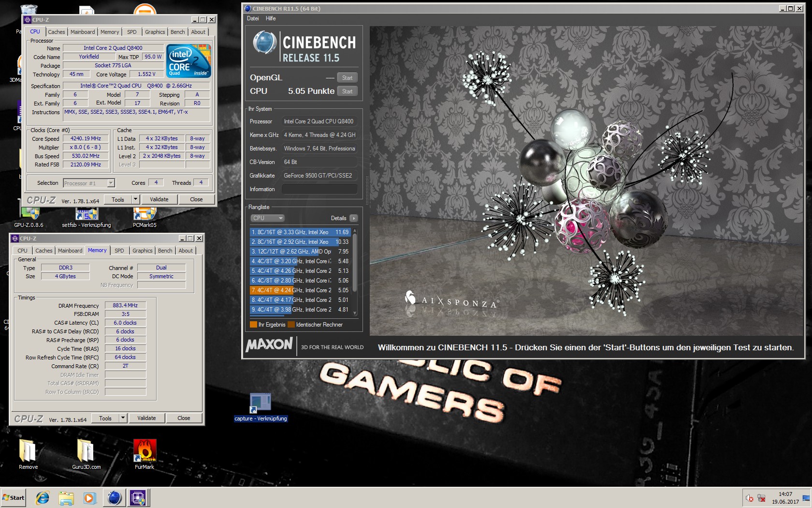Click the DRAM Frequency value 883.4 MHz
The width and height of the screenshot is (812, 508).
(125, 305)
